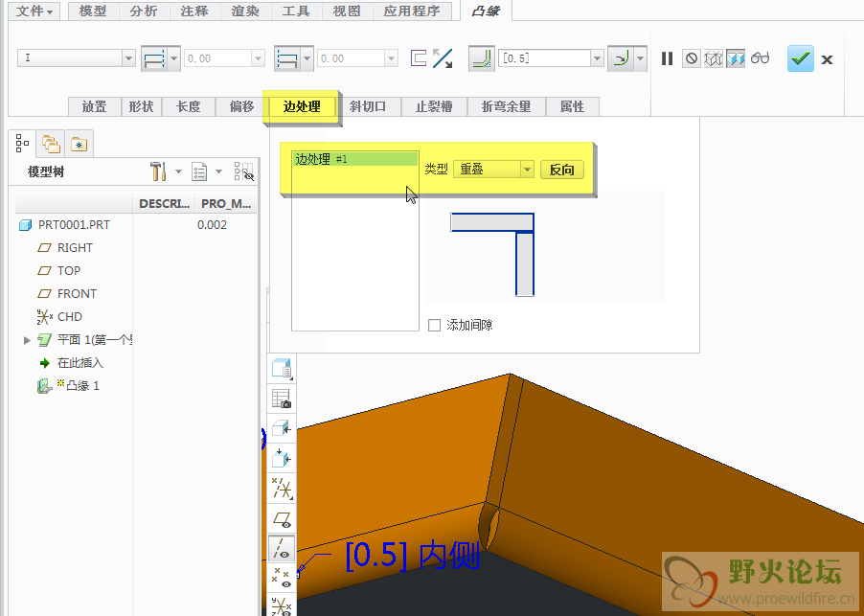The width and height of the screenshot is (864, 616).
Task: Click the cube with single arrow icon
Action: [x=282, y=428]
